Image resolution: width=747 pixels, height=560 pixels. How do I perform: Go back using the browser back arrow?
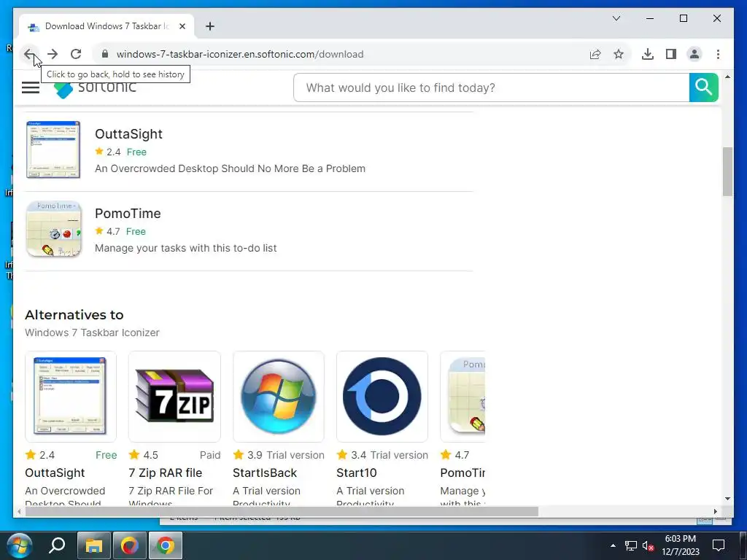pos(28,54)
